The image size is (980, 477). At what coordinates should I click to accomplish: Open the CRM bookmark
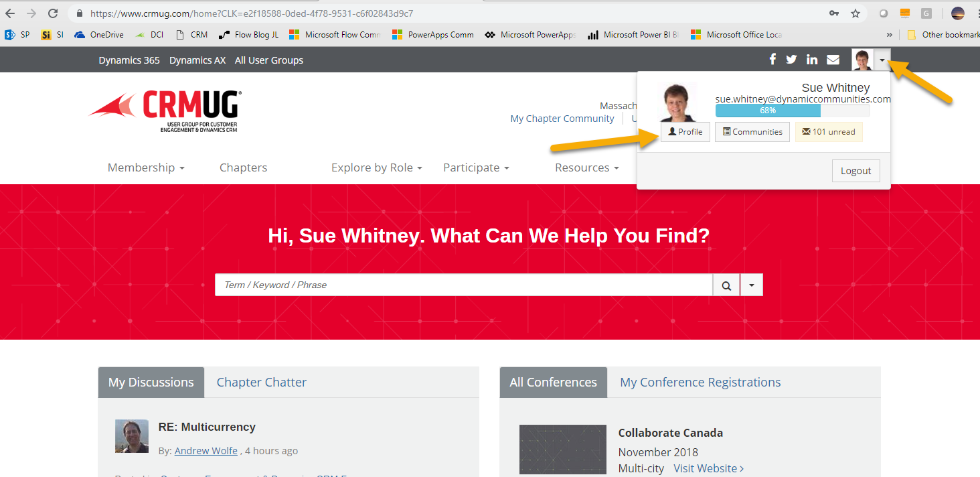tap(191, 35)
